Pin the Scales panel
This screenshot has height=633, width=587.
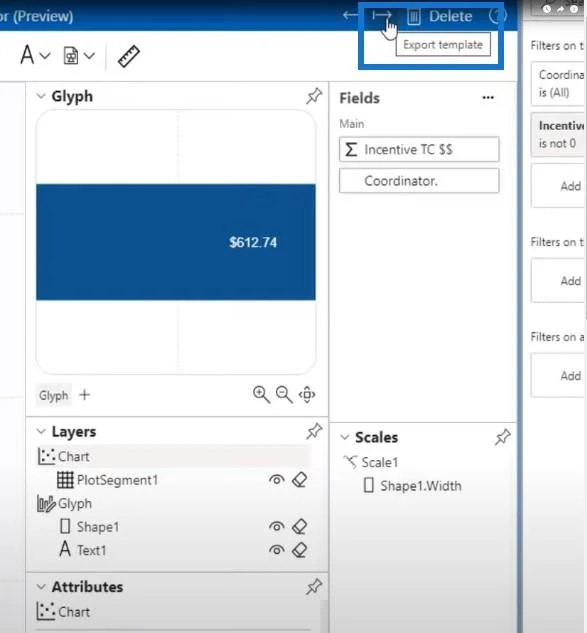(502, 437)
